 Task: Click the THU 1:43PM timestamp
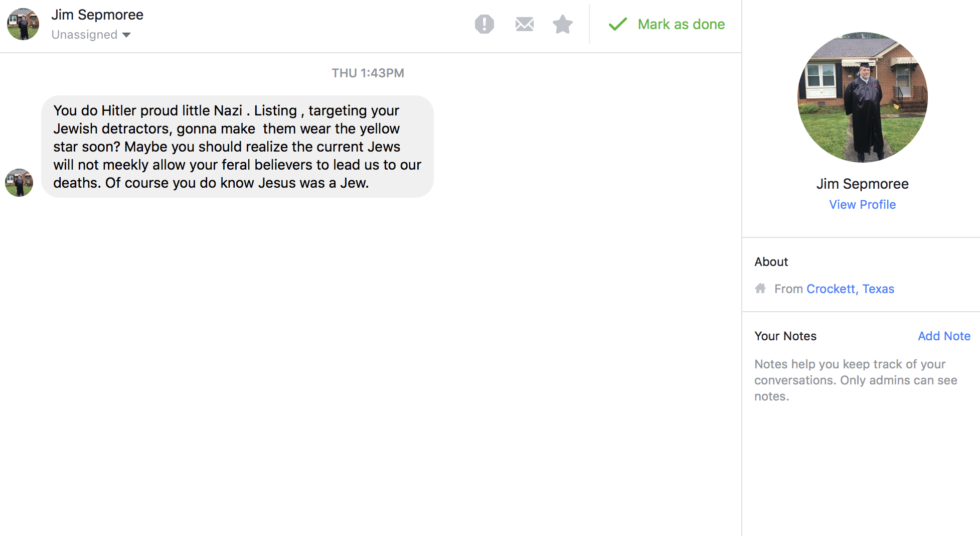point(368,73)
